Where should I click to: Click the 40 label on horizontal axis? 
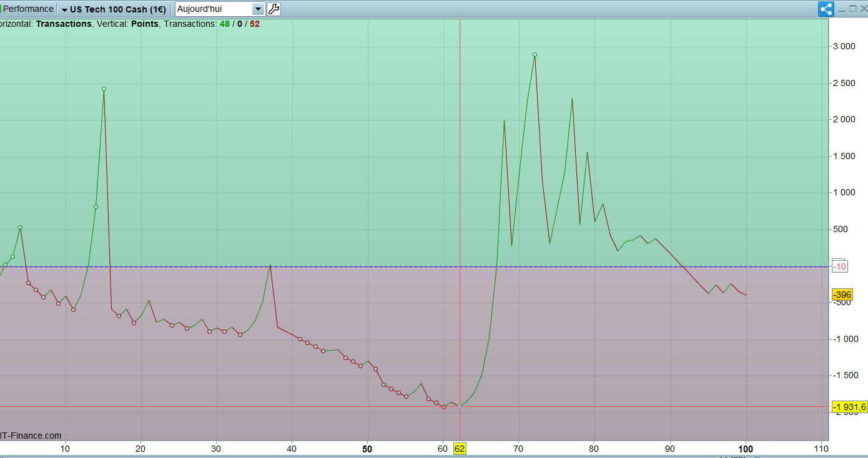coord(292,449)
